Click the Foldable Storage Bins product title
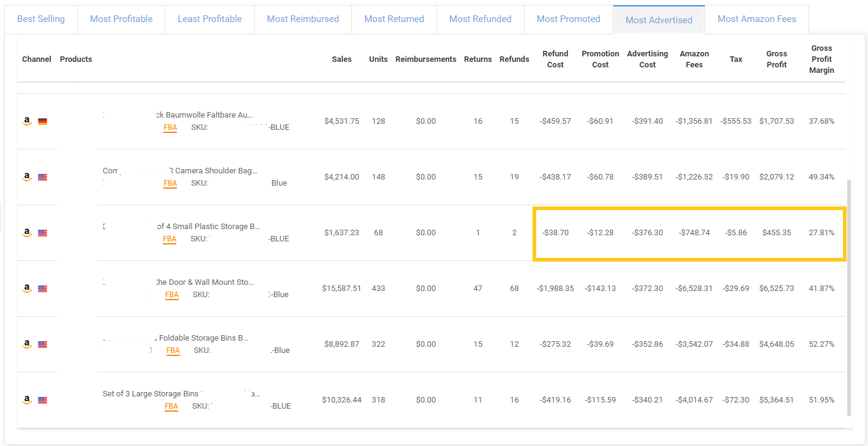This screenshot has height=446, width=868. click(203, 338)
